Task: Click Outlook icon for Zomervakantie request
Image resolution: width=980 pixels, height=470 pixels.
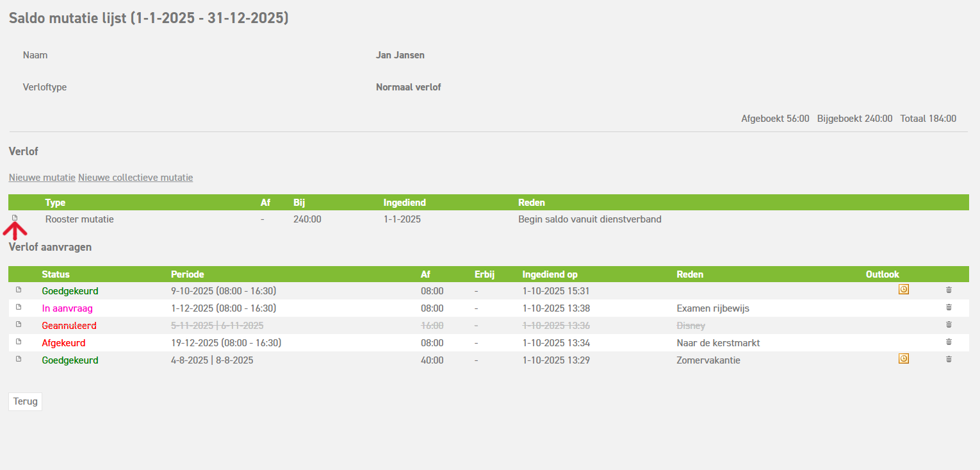Action: [x=903, y=359]
